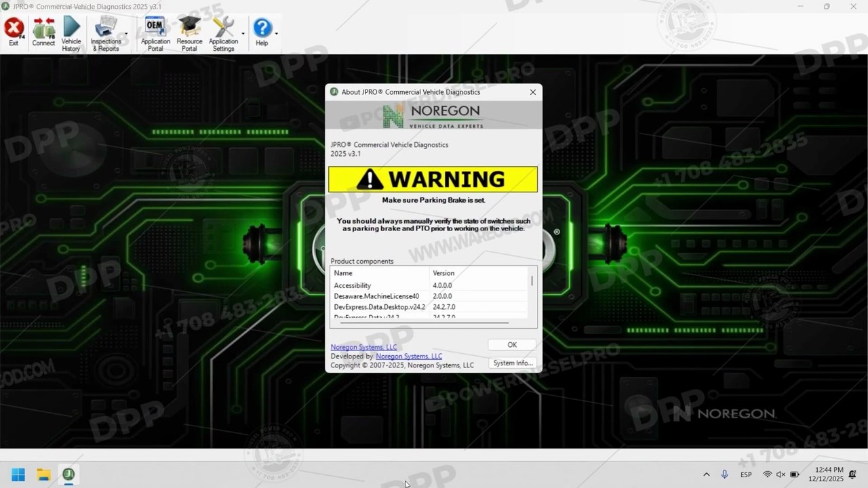Switch the ESP input language indicator
The width and height of the screenshot is (868, 488).
pos(746,474)
